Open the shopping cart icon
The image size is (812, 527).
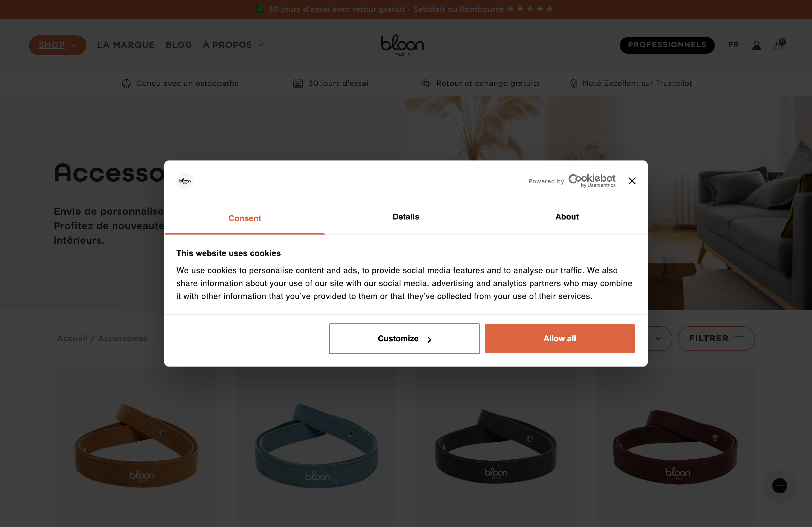(x=778, y=45)
